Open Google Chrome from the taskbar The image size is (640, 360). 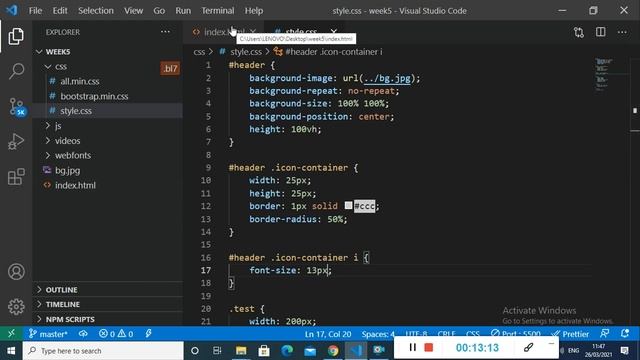pos(333,350)
